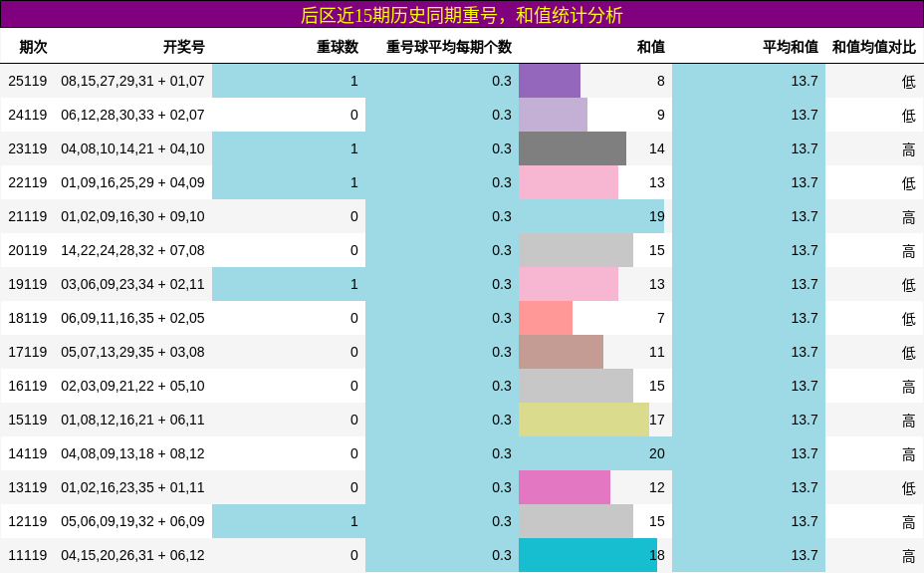
Task: Click the 重号球平均每期个数 header
Action: coord(449,47)
